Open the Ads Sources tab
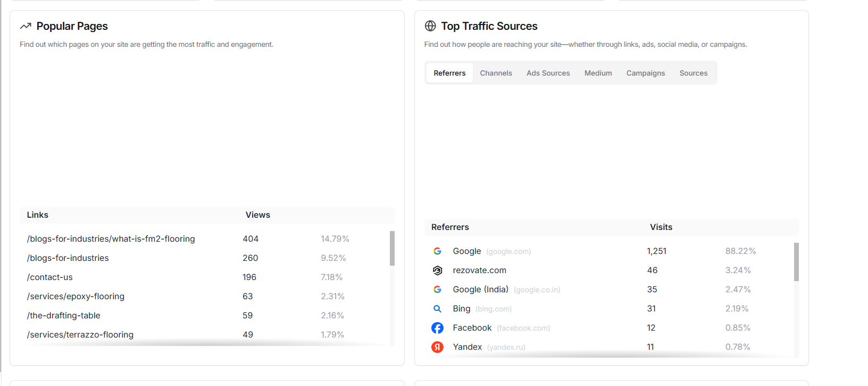The width and height of the screenshot is (868, 386). 548,73
